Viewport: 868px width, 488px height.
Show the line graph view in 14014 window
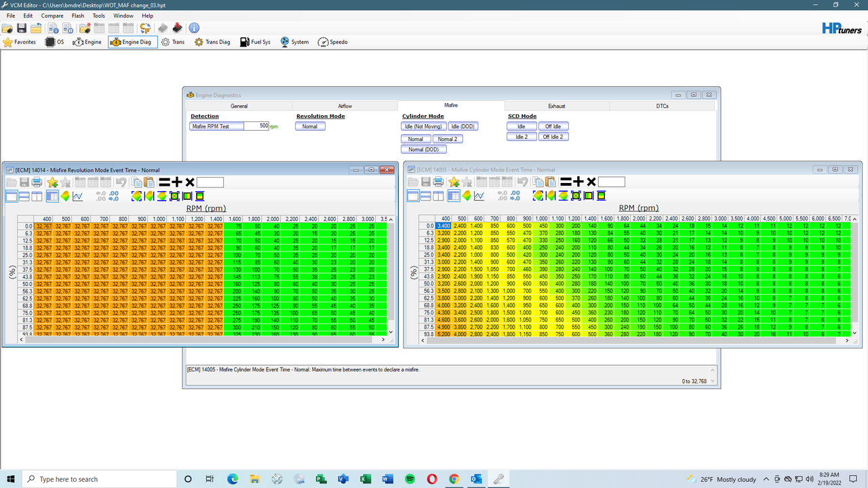pos(78,197)
